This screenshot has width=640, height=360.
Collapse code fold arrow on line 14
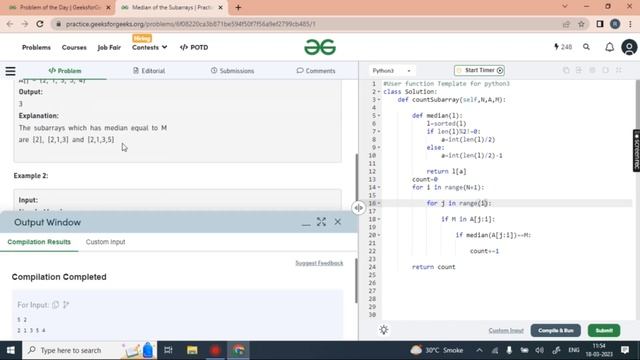(x=379, y=187)
